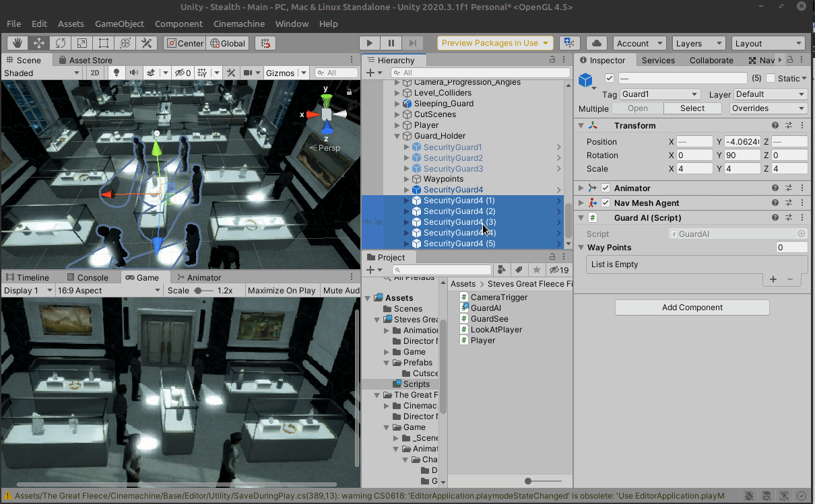
Task: Expand the Sleeping_Guard tree item
Action: 397,104
